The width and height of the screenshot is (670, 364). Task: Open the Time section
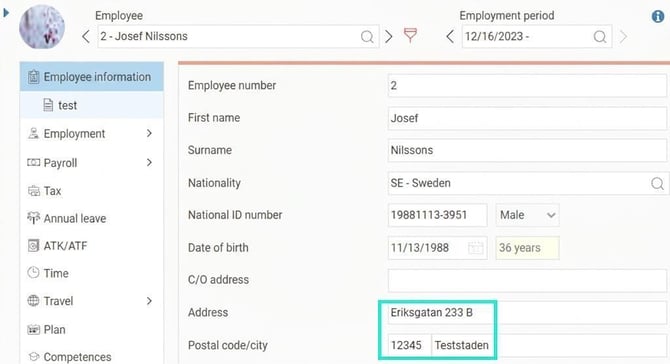(x=91, y=273)
